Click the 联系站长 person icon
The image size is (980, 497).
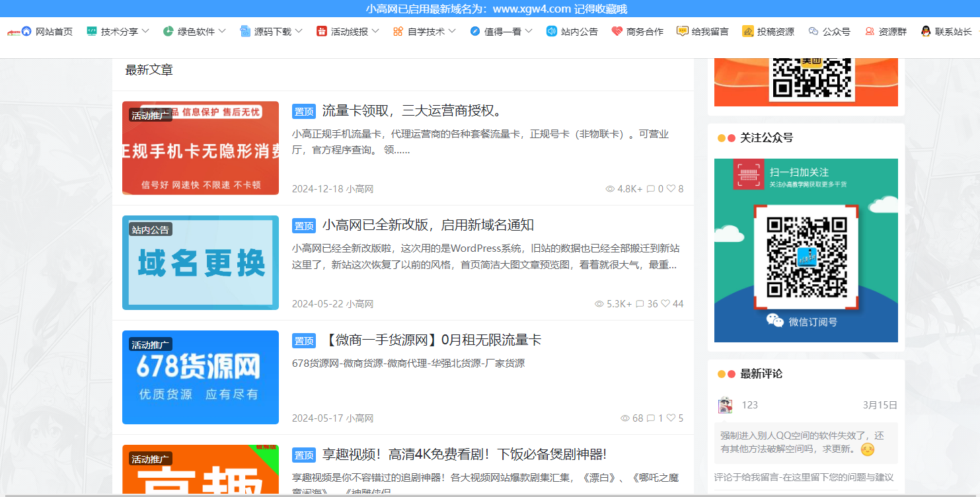pyautogui.click(x=925, y=30)
